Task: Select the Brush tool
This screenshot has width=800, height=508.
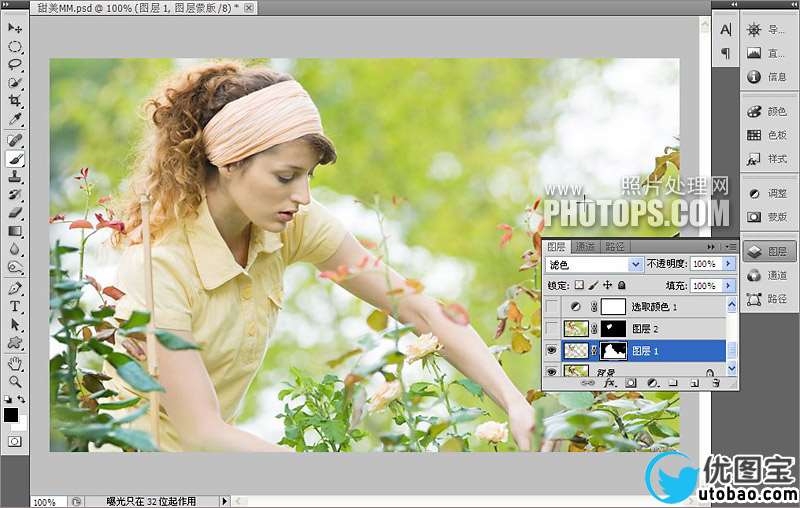Action: point(15,159)
